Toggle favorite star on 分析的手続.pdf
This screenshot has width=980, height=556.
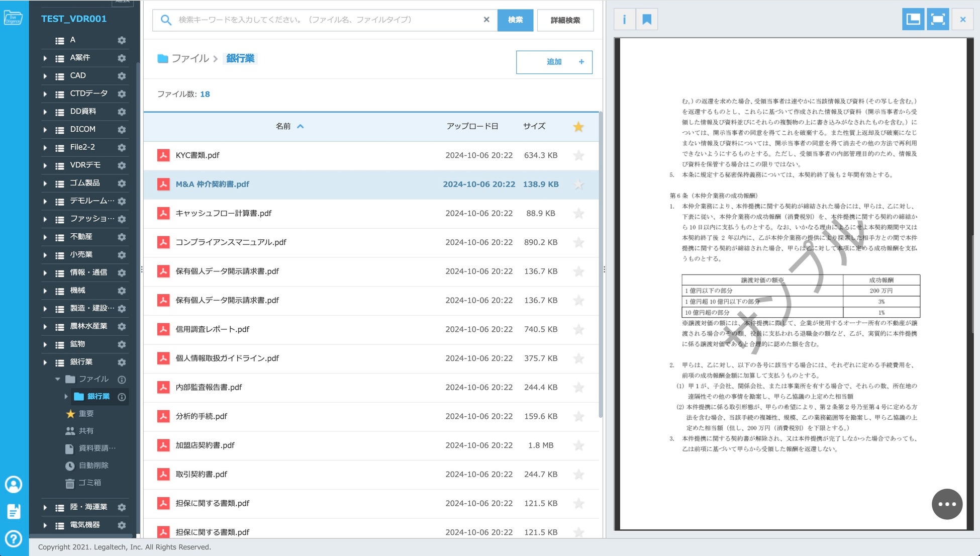click(578, 416)
